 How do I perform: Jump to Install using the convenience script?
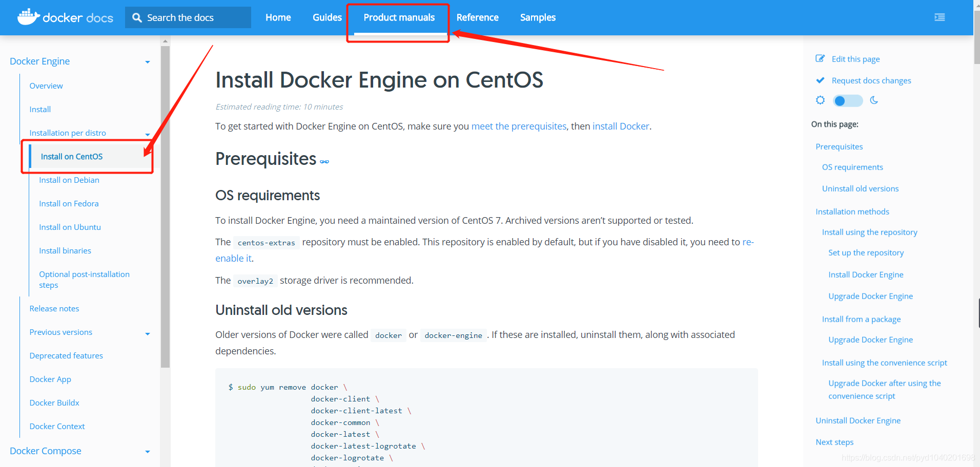click(884, 363)
